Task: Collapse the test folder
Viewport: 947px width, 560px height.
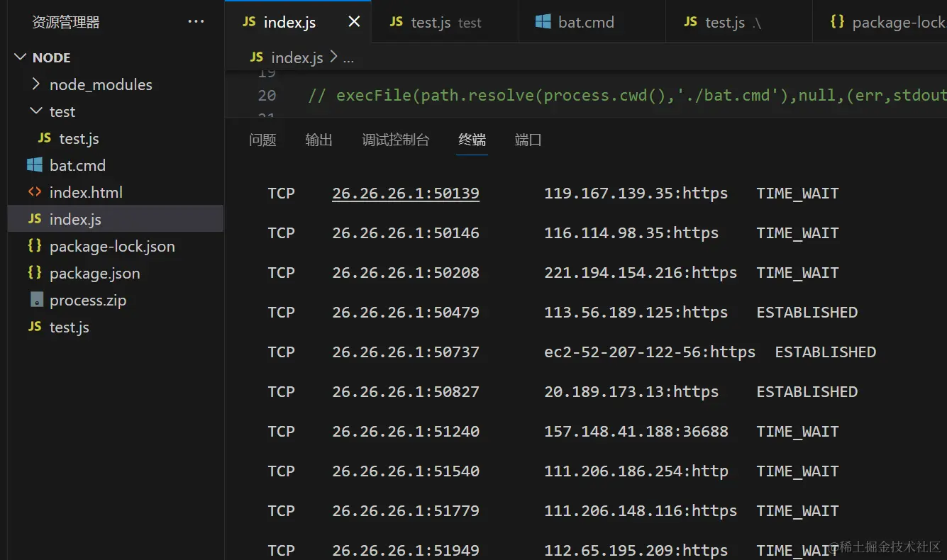Action: (36, 111)
